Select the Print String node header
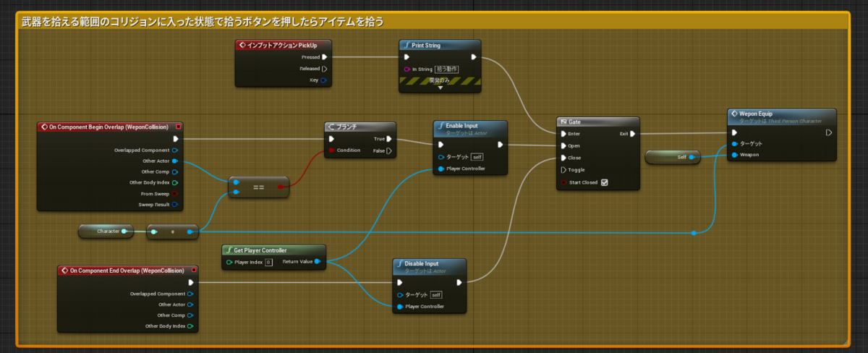868x353 pixels. 440,45
